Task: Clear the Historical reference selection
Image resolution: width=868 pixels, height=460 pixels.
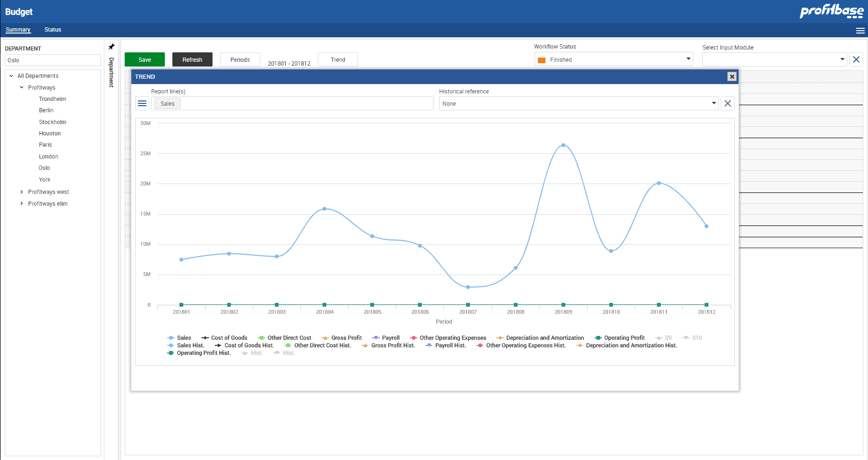Action: [727, 103]
